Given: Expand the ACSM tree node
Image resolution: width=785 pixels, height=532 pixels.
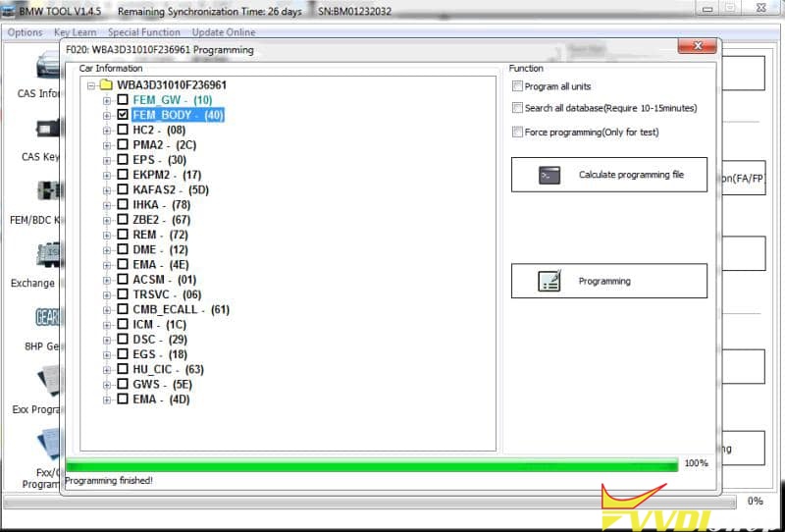Looking at the screenshot, I should click(107, 280).
